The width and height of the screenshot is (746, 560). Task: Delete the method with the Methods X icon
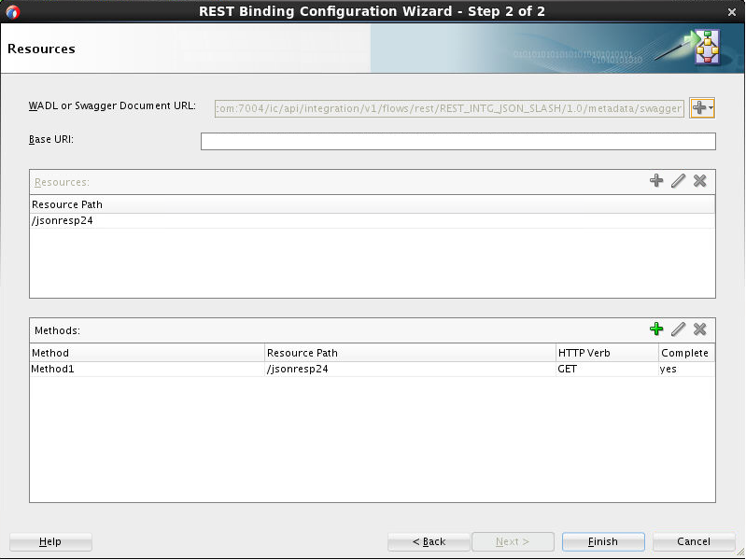700,329
